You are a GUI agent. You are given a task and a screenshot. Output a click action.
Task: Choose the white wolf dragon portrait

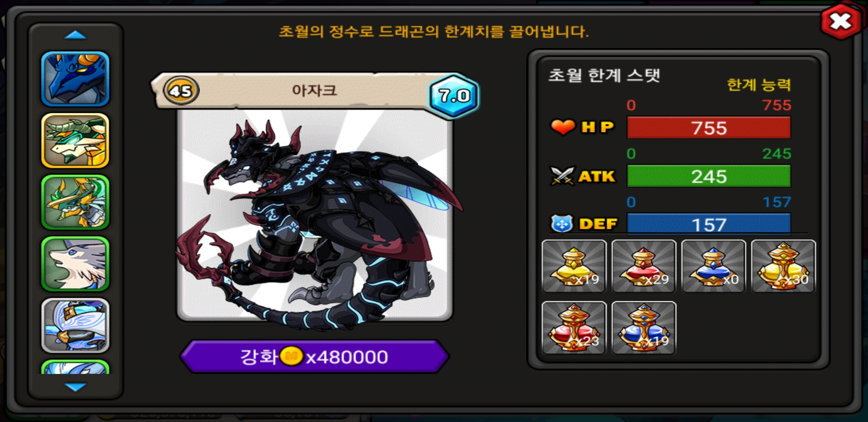pyautogui.click(x=75, y=264)
